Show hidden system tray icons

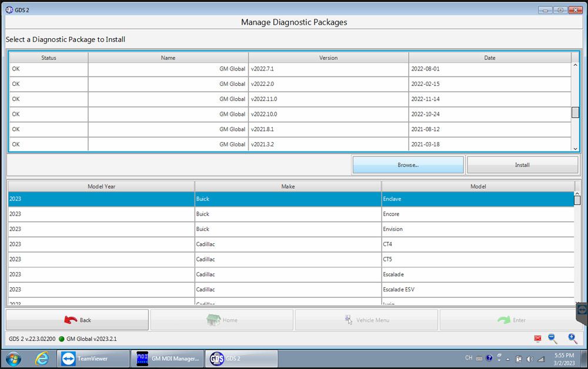(508, 358)
